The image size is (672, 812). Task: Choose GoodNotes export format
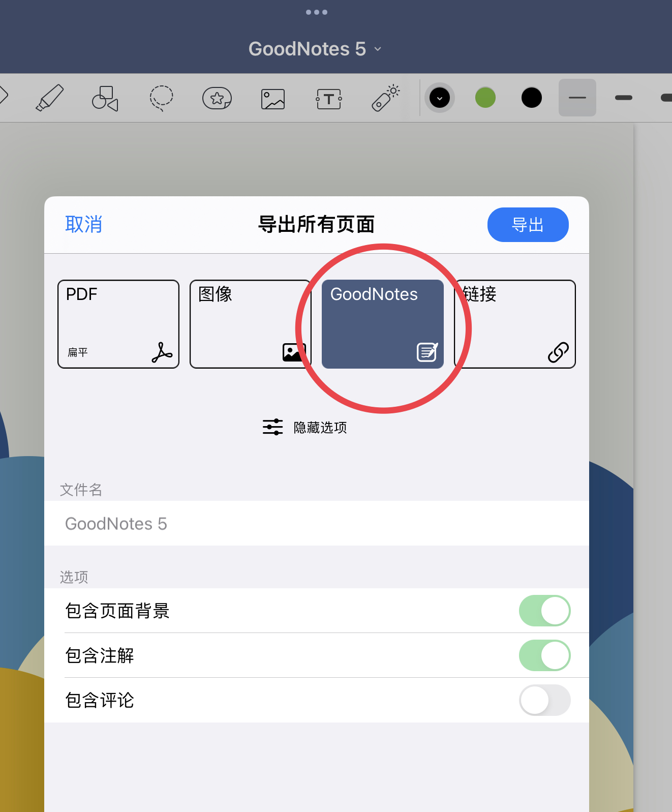[383, 324]
